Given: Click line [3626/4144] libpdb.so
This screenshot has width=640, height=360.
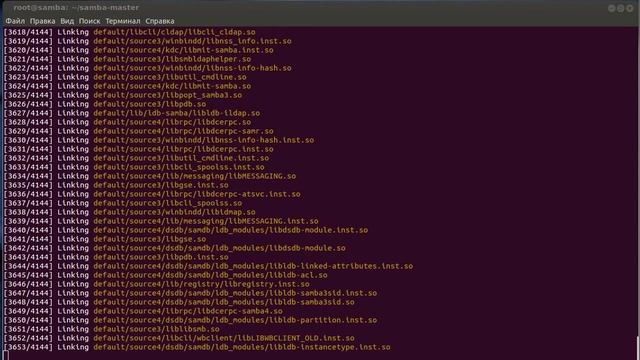Looking at the screenshot, I should 104,104.
